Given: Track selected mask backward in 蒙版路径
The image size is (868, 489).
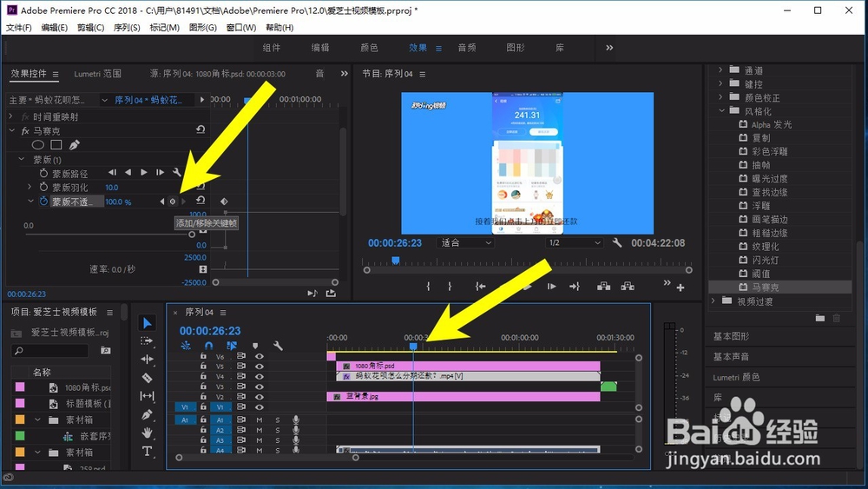Looking at the screenshot, I should (128, 172).
